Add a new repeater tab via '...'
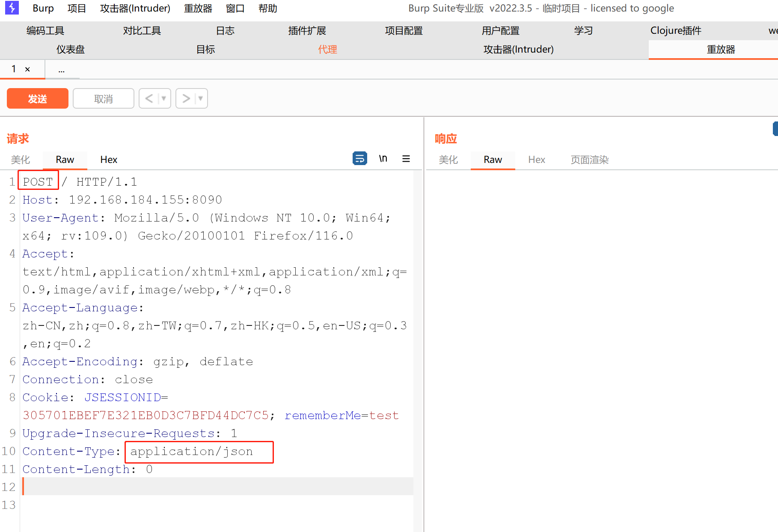778x532 pixels. [62, 70]
